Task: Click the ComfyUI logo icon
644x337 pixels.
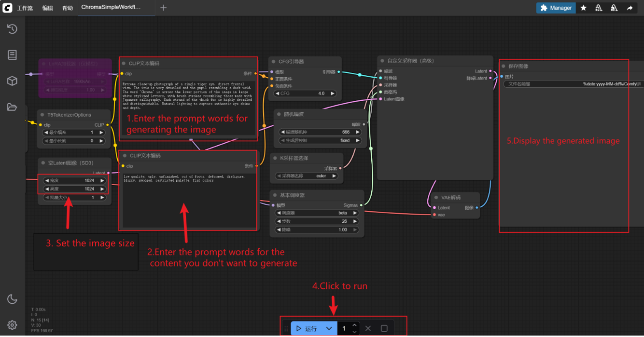Action: [x=7, y=8]
